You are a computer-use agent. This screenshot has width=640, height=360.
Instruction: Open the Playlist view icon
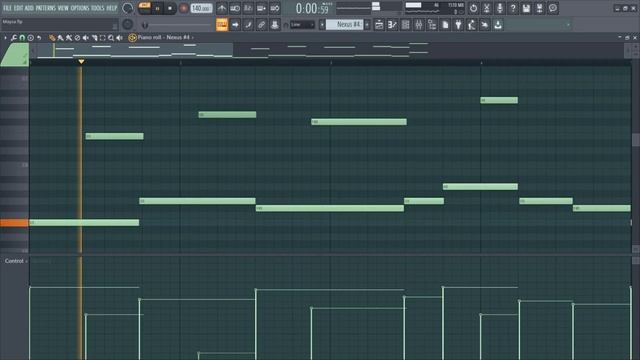379,25
